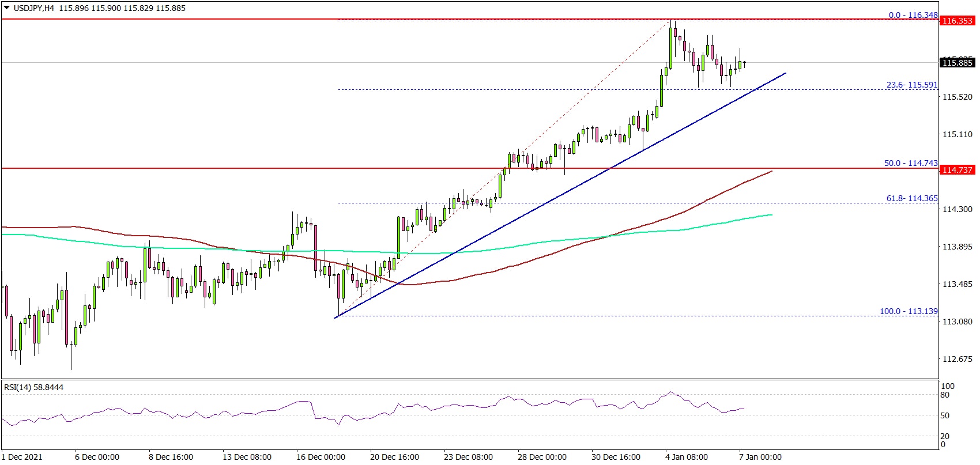
Task: Click the USDJPY,H4 symbol title text
Action: click(33, 8)
